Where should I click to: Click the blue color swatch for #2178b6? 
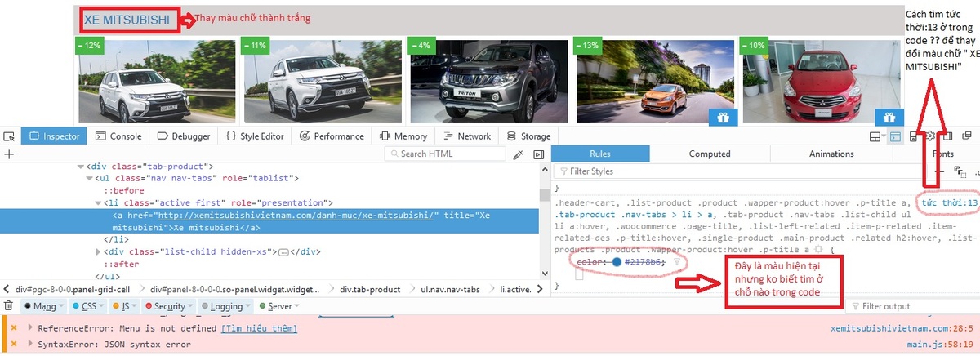pos(617,262)
